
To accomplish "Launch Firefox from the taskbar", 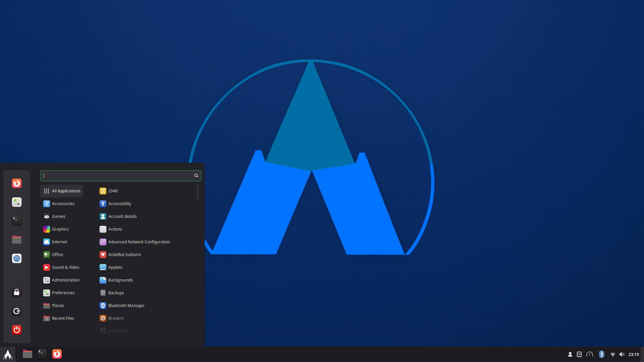I will click(x=57, y=354).
